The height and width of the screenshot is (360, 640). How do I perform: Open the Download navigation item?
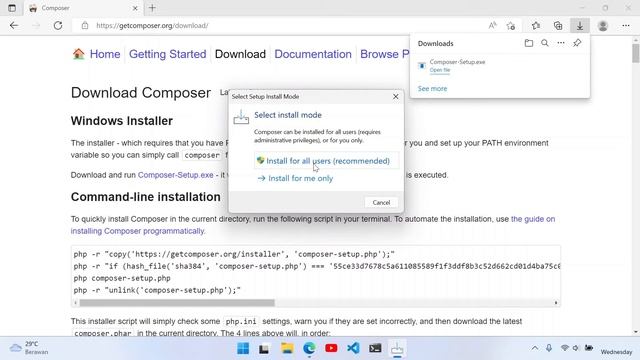pyautogui.click(x=240, y=54)
